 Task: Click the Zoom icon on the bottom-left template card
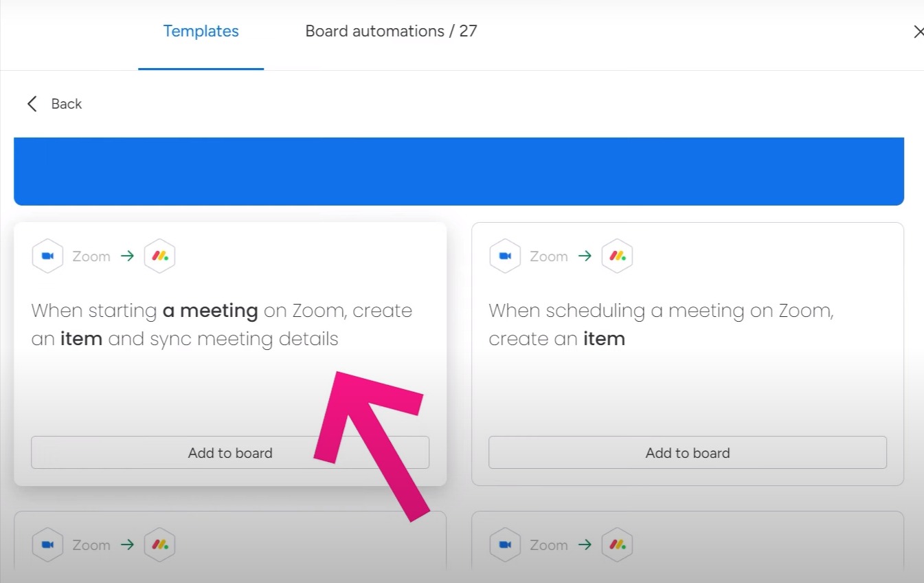pyautogui.click(x=47, y=544)
